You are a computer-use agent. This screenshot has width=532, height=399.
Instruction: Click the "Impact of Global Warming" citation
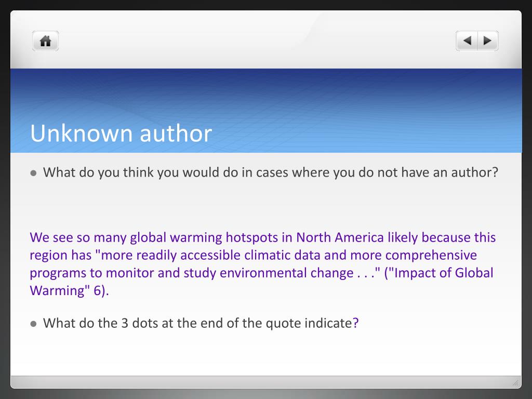point(440,273)
